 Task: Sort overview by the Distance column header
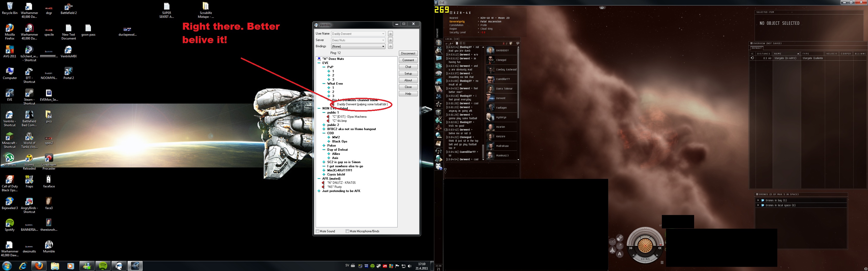(764, 53)
